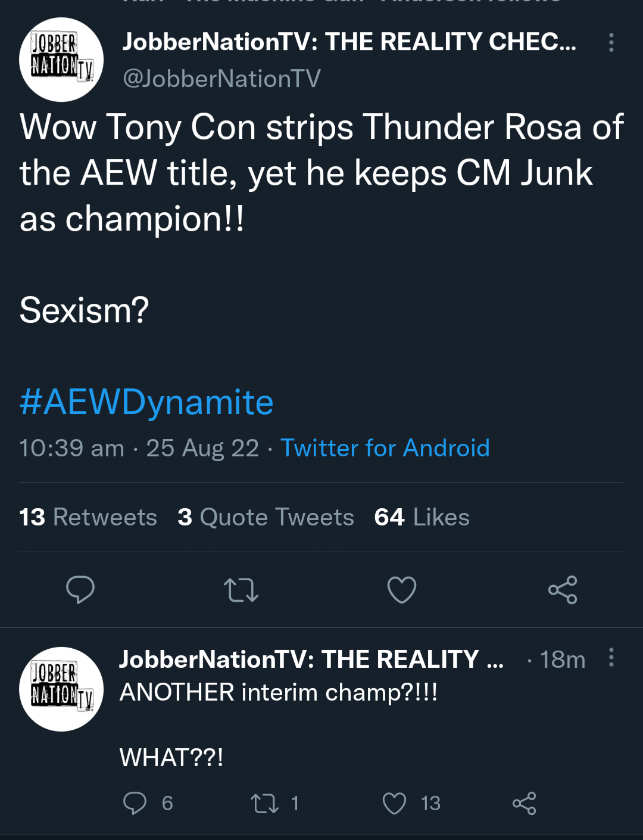Like the main tweet with heart icon
The height and width of the screenshot is (840, 643).
pos(402,590)
